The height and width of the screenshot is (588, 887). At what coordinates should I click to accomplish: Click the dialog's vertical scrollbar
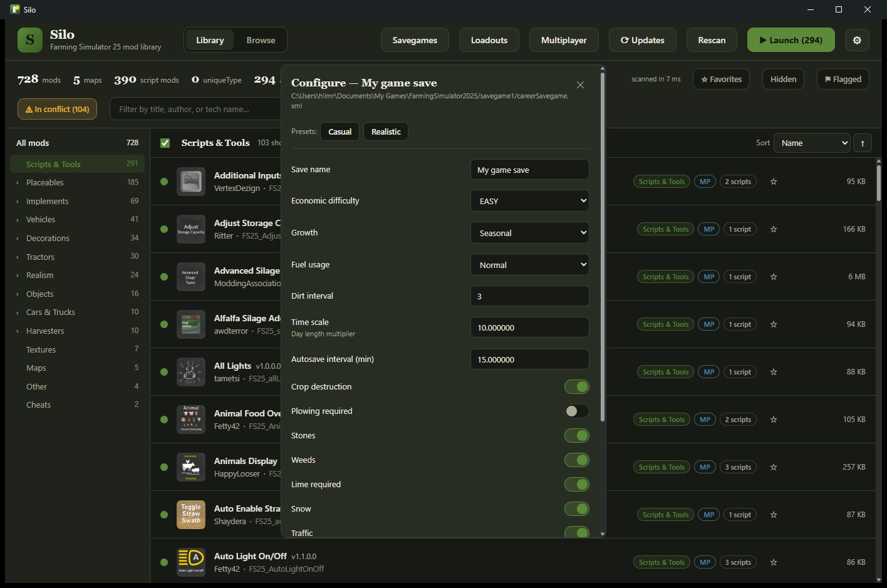pyautogui.click(x=603, y=246)
